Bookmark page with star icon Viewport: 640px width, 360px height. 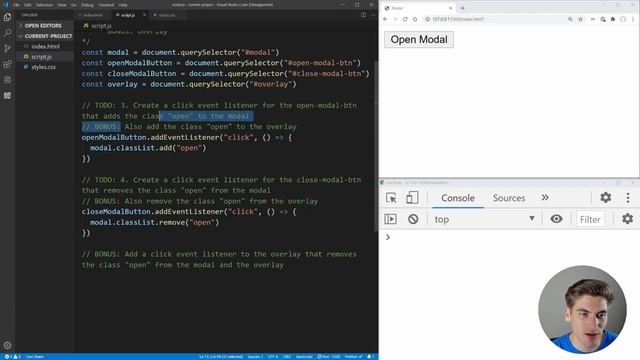pos(580,19)
